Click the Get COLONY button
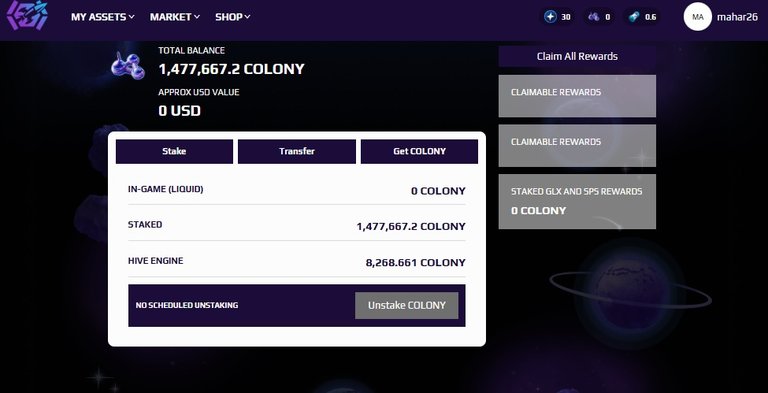 click(x=419, y=151)
